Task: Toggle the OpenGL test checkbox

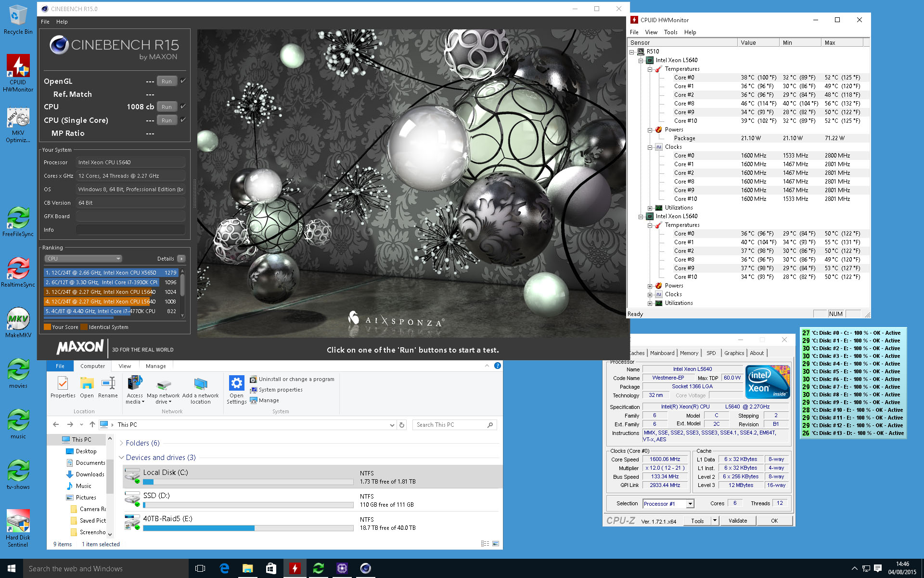Action: (183, 81)
